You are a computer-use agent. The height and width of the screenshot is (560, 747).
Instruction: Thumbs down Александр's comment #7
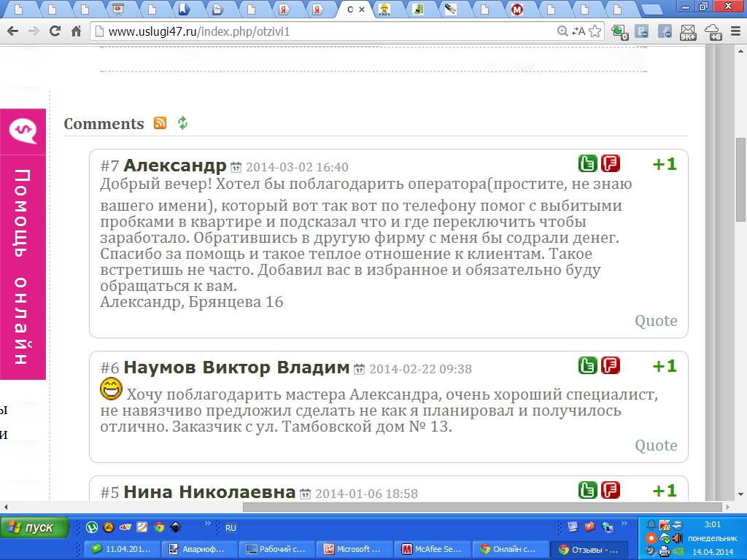pyautogui.click(x=611, y=163)
